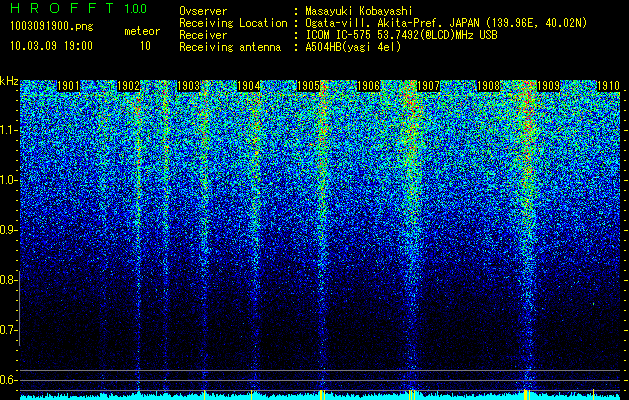This screenshot has width=629, height=400.
Task: Click the meteor count 10
Action: pos(145,46)
